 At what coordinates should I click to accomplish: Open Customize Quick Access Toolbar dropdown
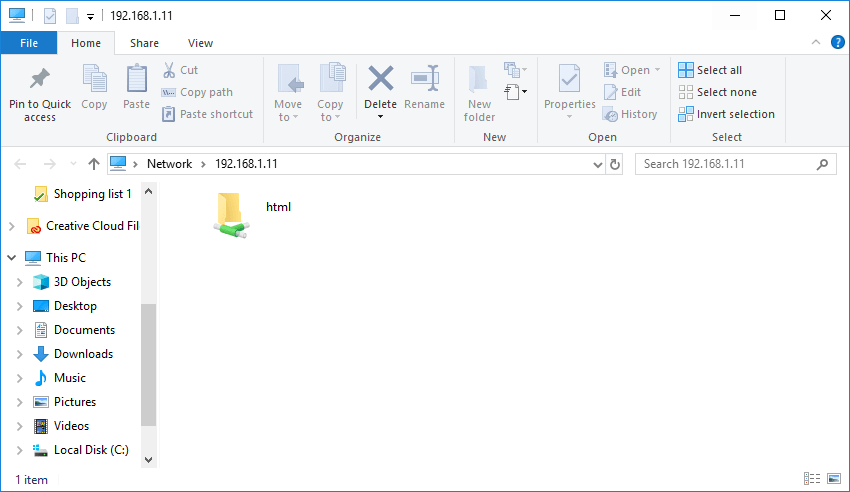tap(91, 17)
